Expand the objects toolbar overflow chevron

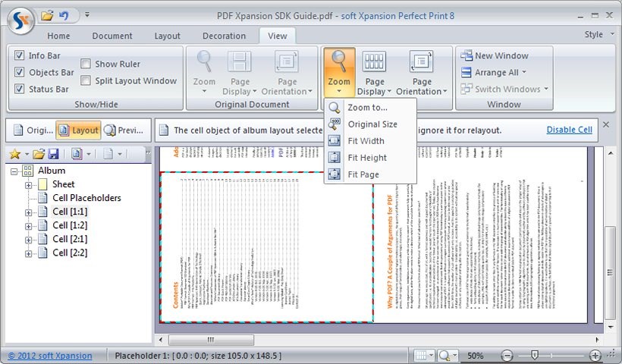click(148, 152)
